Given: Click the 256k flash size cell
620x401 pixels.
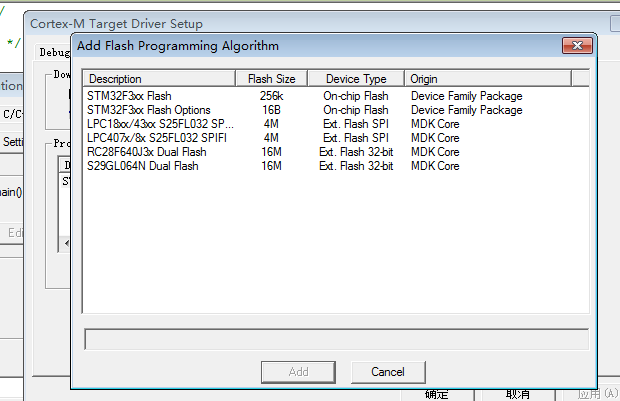Looking at the screenshot, I should point(271,96).
